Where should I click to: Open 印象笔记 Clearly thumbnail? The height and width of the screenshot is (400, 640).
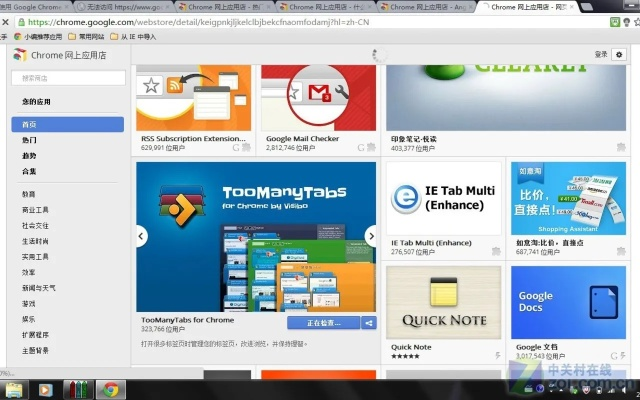pos(506,98)
